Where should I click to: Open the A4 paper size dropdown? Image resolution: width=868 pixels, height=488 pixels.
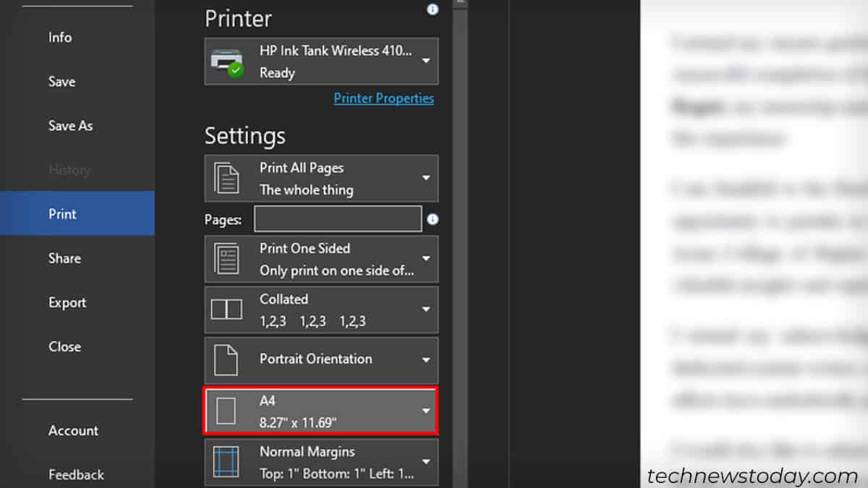click(427, 410)
